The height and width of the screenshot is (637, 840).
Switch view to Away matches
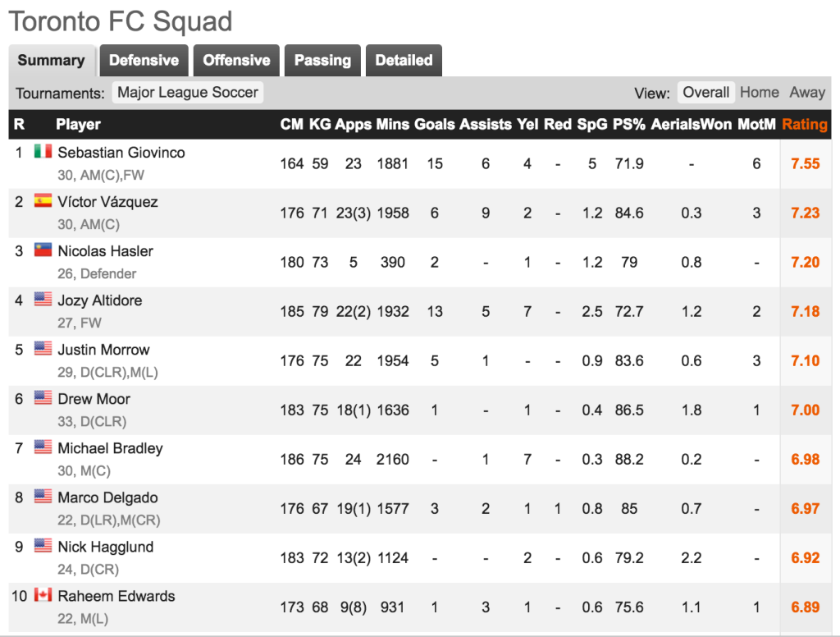coord(807,92)
